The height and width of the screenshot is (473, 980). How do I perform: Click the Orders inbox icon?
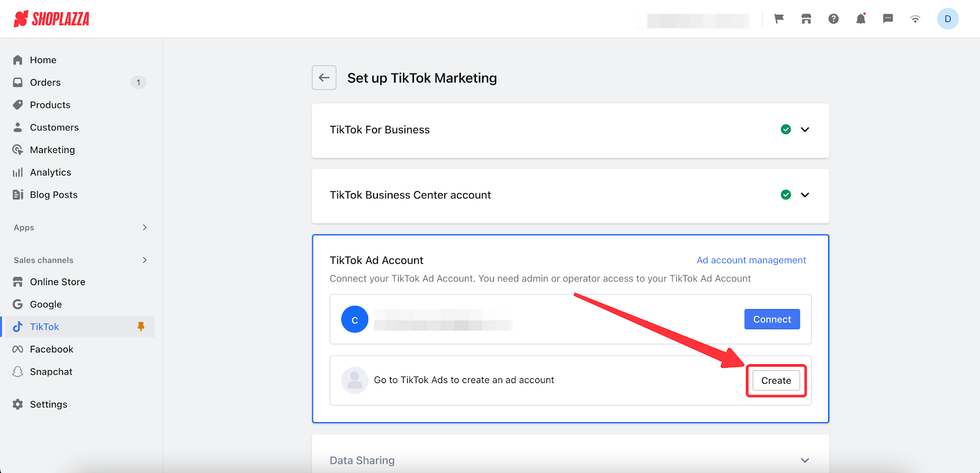(18, 83)
